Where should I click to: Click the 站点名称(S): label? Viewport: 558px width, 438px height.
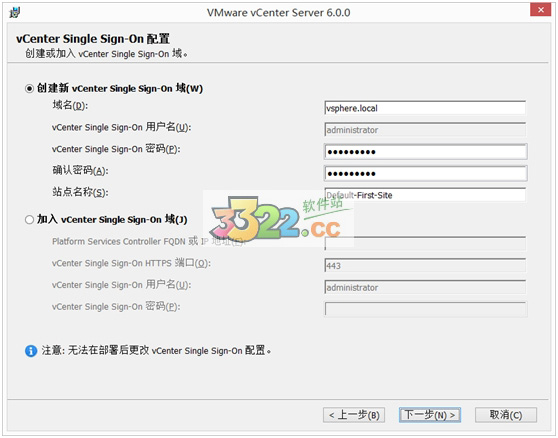click(x=80, y=192)
